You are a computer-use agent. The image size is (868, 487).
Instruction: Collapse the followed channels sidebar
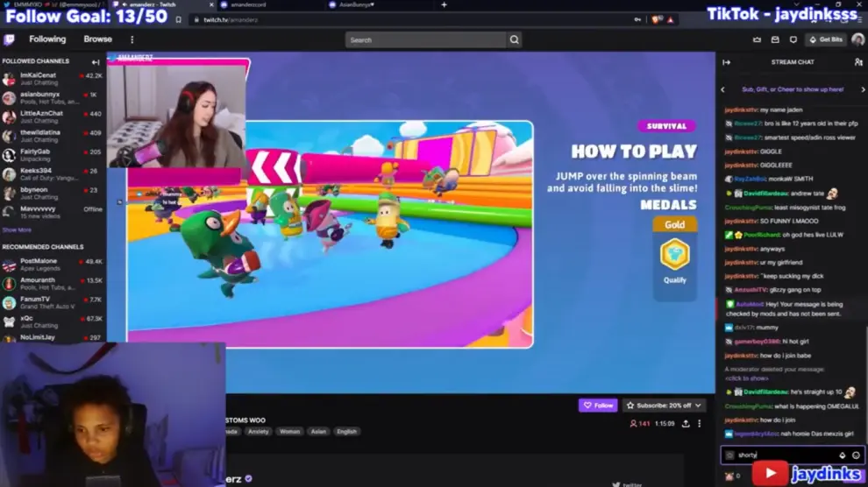96,62
